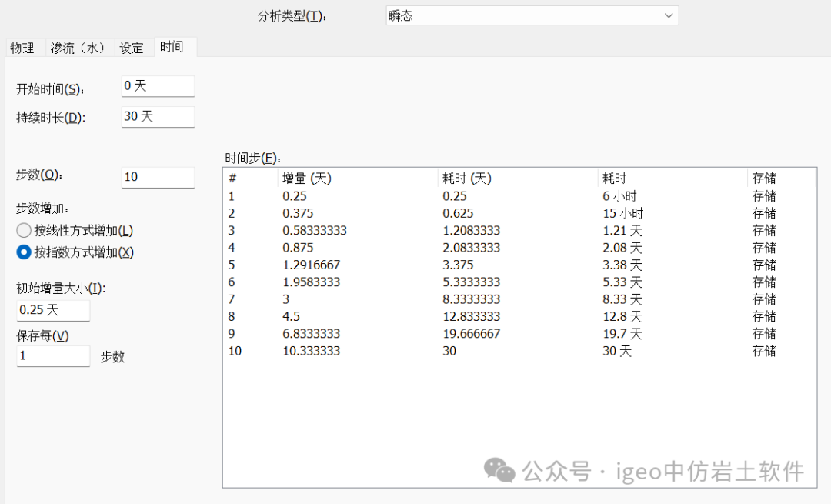Click the 19.7 天 elapsed cell in row 9
Viewport: 831px width, 504px height.
coord(622,334)
